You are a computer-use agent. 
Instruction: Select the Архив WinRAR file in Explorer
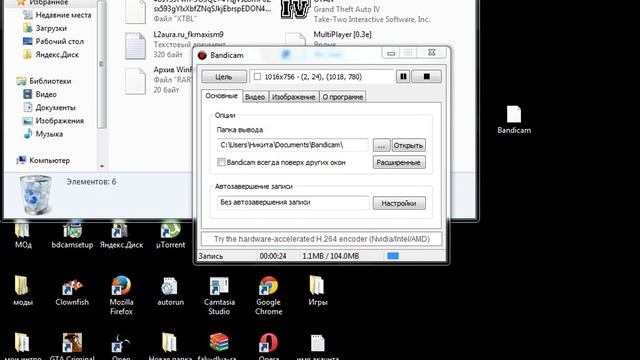click(159, 80)
